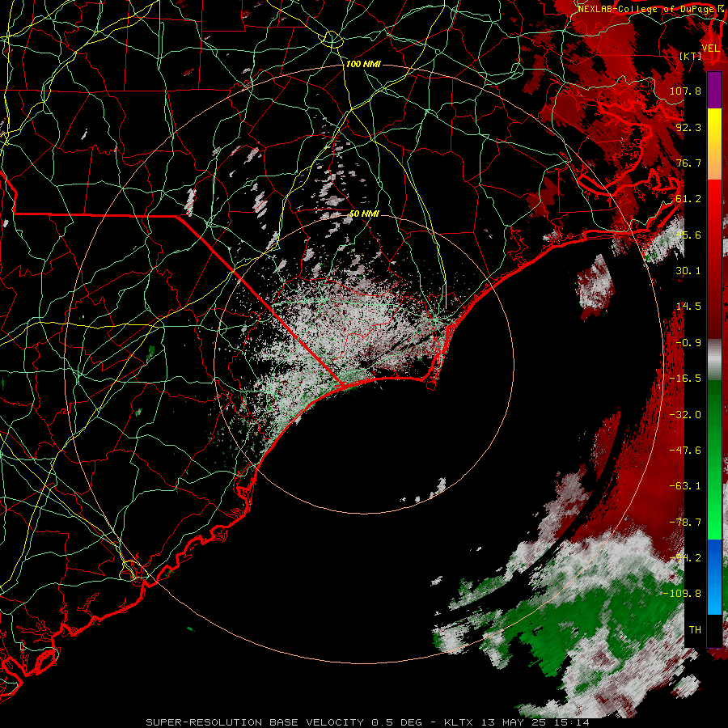Select the 45.6 value on the velocity scale
The image size is (728, 728).
[688, 235]
